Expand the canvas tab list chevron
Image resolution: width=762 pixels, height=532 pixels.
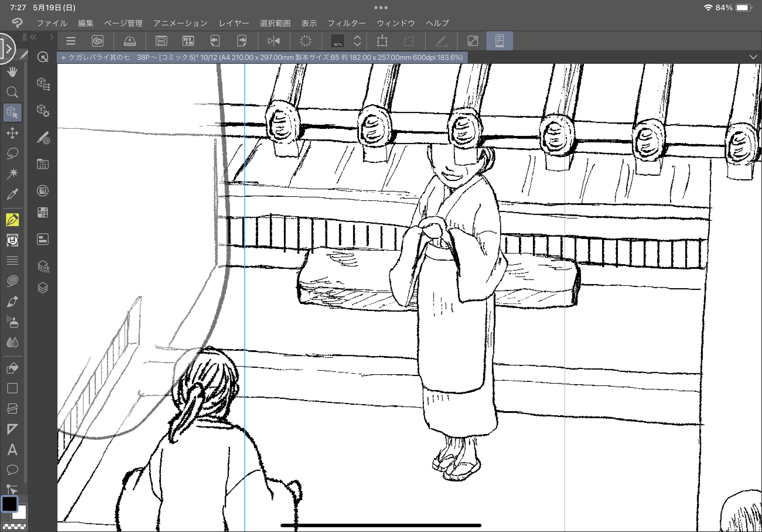[753, 57]
